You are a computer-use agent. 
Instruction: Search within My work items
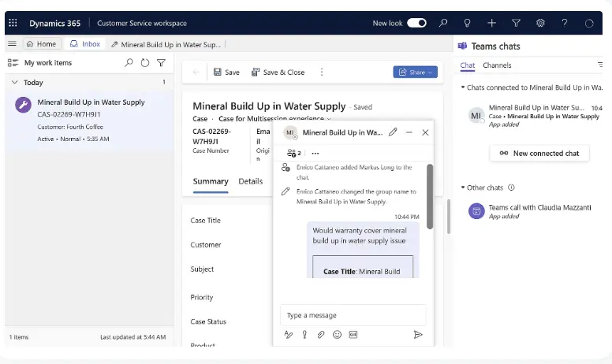point(129,63)
